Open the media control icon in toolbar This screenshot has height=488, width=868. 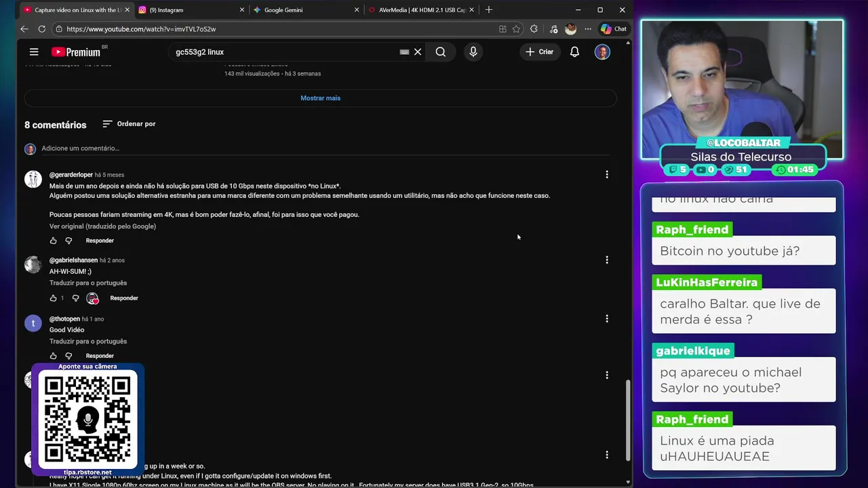click(x=553, y=29)
